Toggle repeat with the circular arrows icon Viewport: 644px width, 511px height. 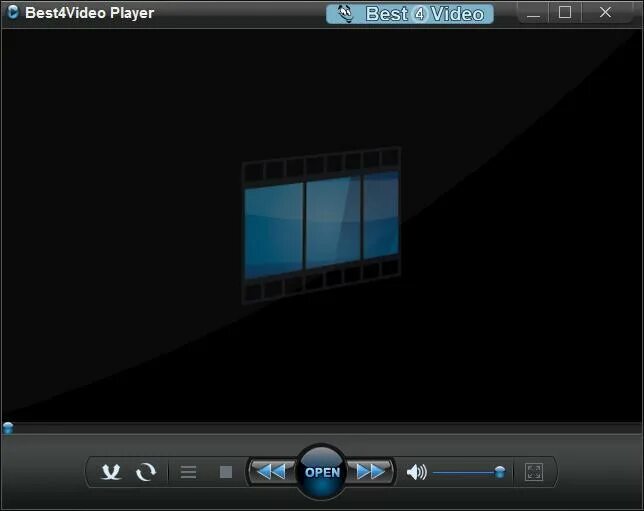point(146,472)
